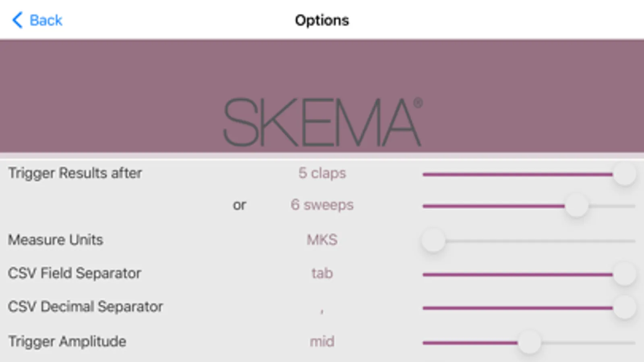Click the 'mid' amplitude value
Screen dimensions: 644x362
coord(322,341)
